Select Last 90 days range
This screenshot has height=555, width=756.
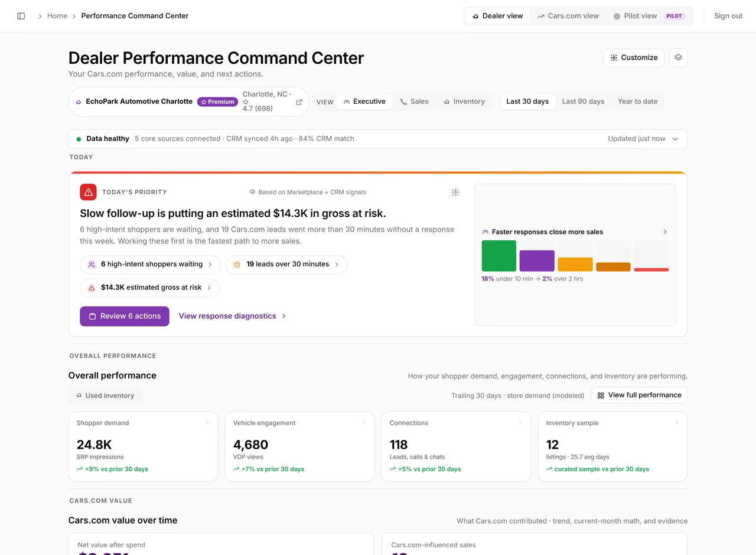583,102
